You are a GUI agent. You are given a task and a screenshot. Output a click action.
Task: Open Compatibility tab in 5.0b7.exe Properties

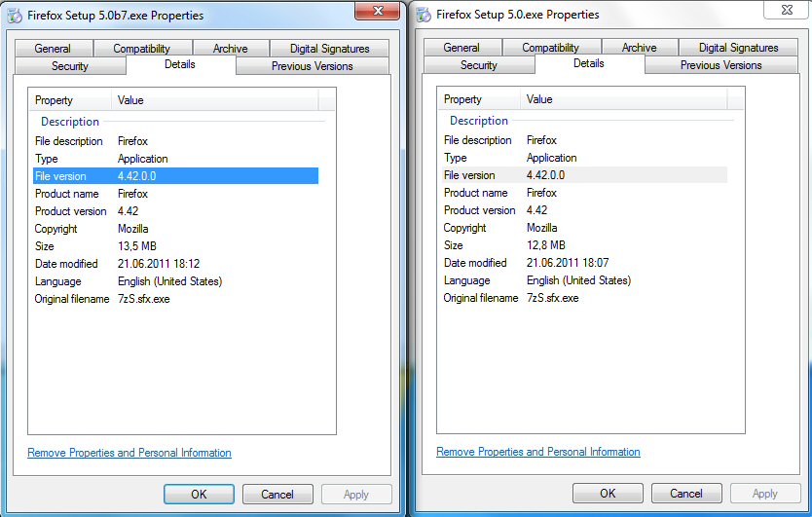(142, 48)
